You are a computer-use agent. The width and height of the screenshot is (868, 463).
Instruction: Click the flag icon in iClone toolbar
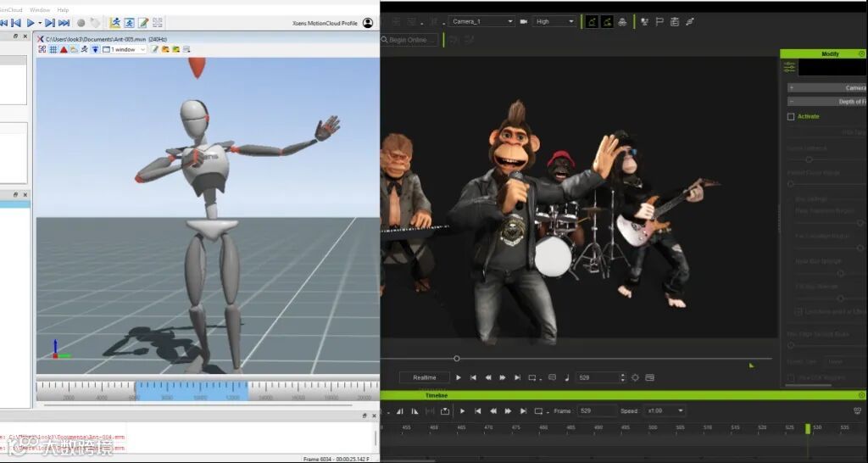click(x=660, y=21)
